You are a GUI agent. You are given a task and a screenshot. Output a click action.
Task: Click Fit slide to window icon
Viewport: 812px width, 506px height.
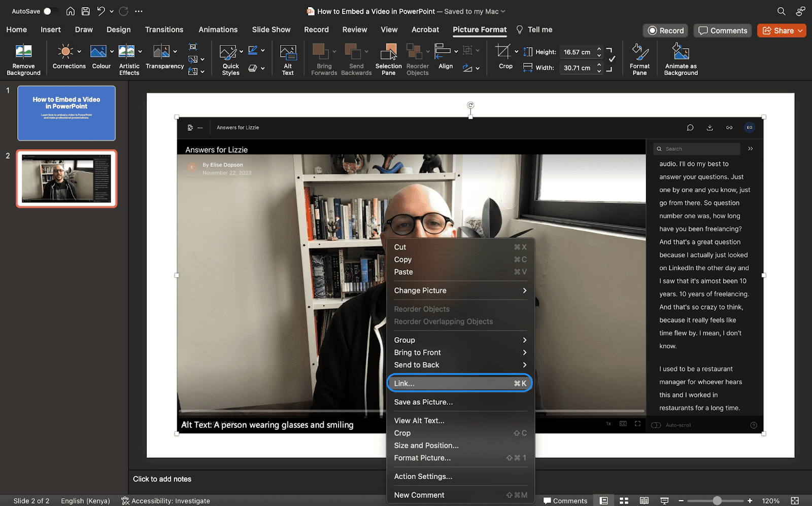(x=795, y=501)
